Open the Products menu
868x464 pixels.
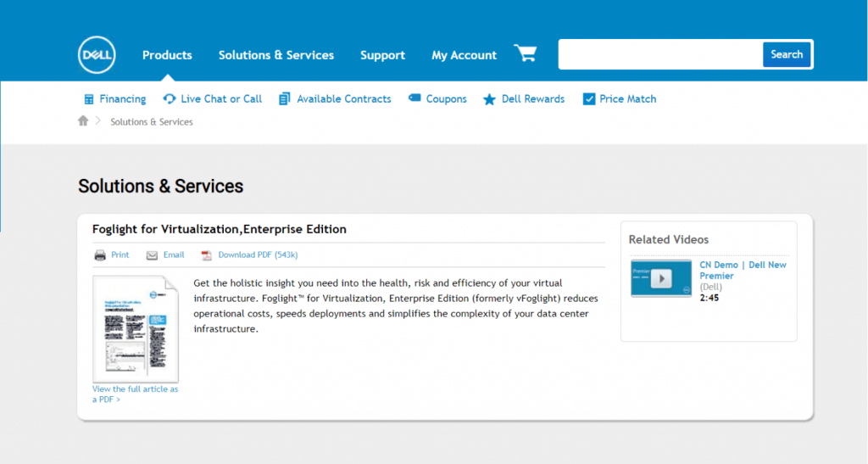(x=167, y=55)
